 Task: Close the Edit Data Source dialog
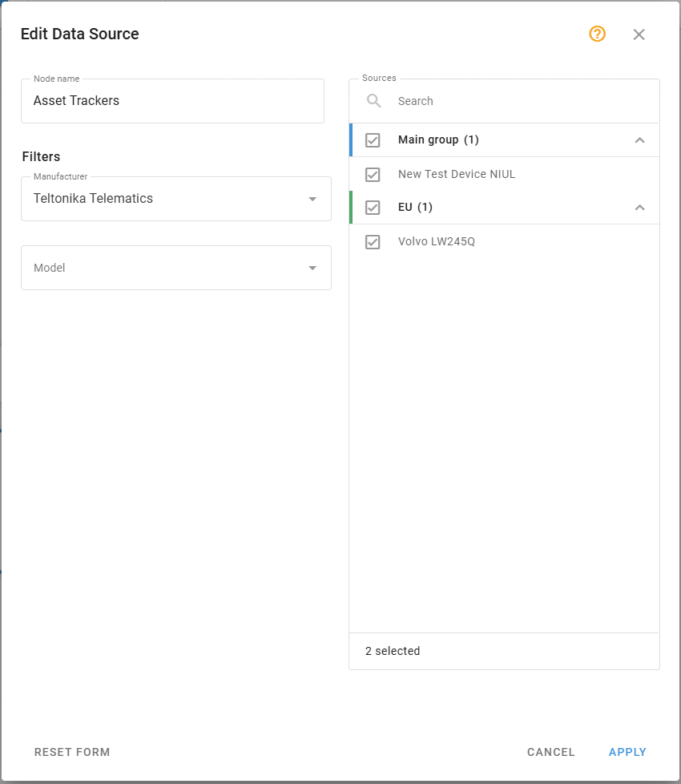pos(639,34)
